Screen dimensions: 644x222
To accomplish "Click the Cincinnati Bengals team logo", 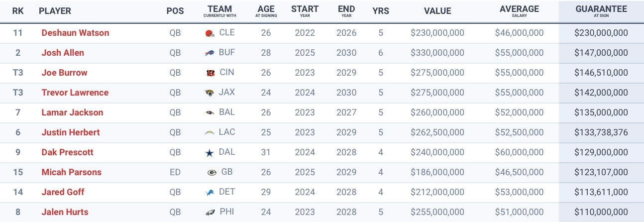I will tap(210, 73).
